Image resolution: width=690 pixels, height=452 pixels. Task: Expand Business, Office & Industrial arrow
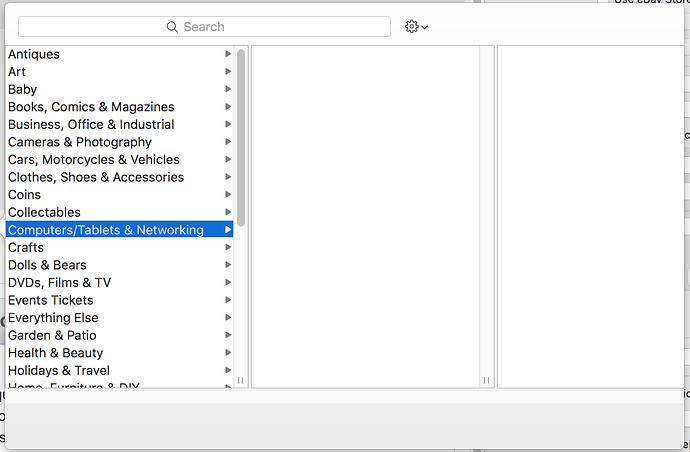[x=228, y=124]
